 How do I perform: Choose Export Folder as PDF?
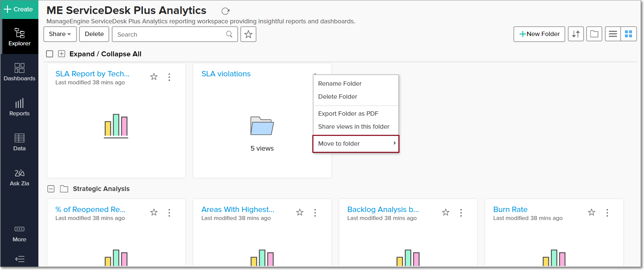click(x=348, y=114)
